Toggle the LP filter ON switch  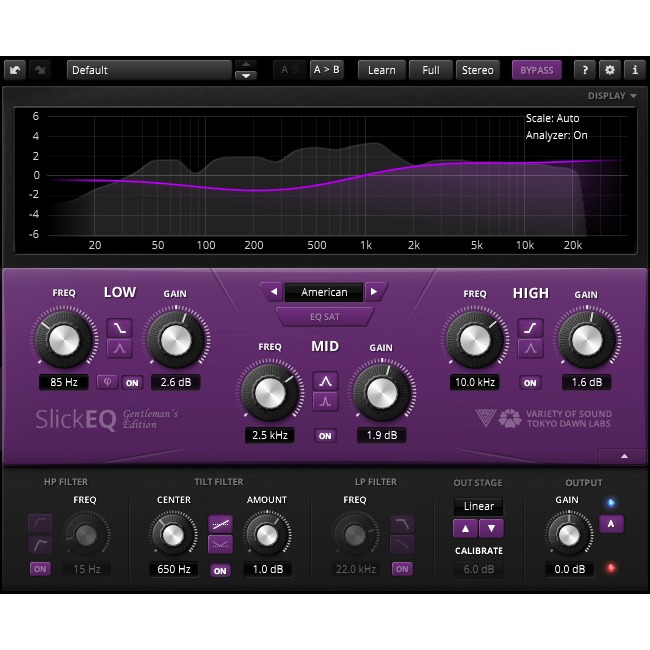click(402, 569)
